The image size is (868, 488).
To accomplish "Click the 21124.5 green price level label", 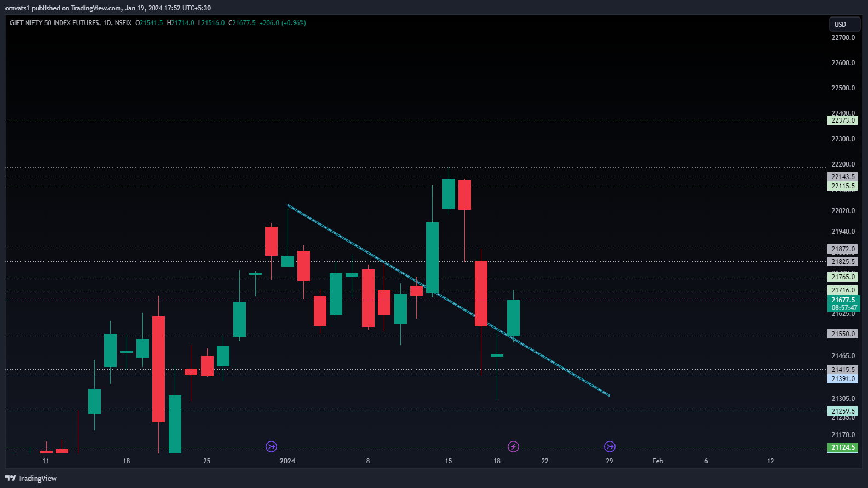I will click(843, 447).
